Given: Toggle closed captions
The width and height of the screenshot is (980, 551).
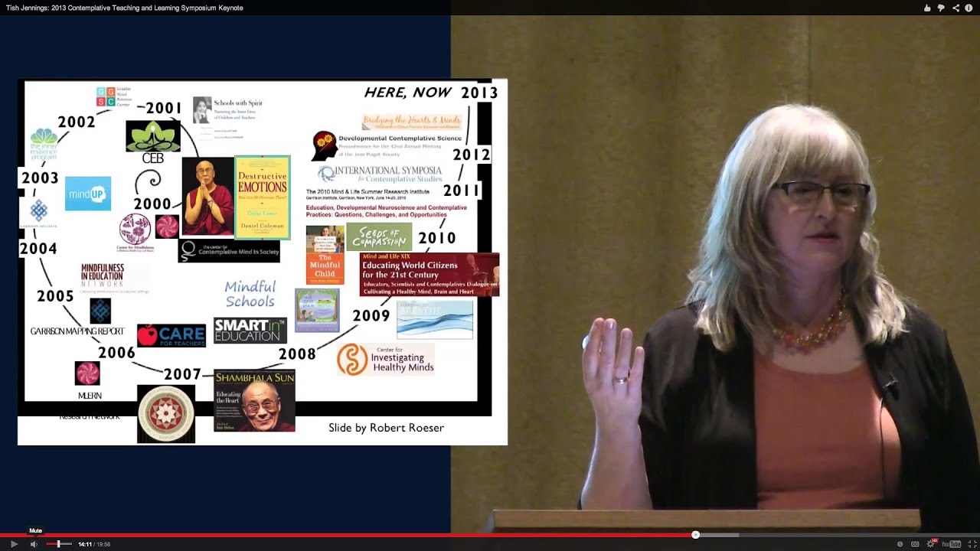Looking at the screenshot, I should coord(915,544).
